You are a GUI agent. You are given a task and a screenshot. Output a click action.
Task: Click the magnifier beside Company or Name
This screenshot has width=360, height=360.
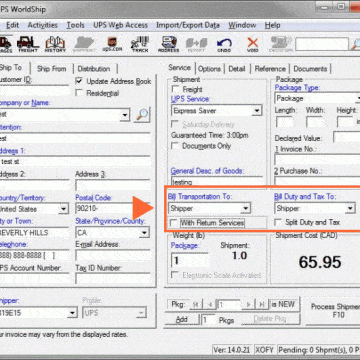tap(143, 115)
